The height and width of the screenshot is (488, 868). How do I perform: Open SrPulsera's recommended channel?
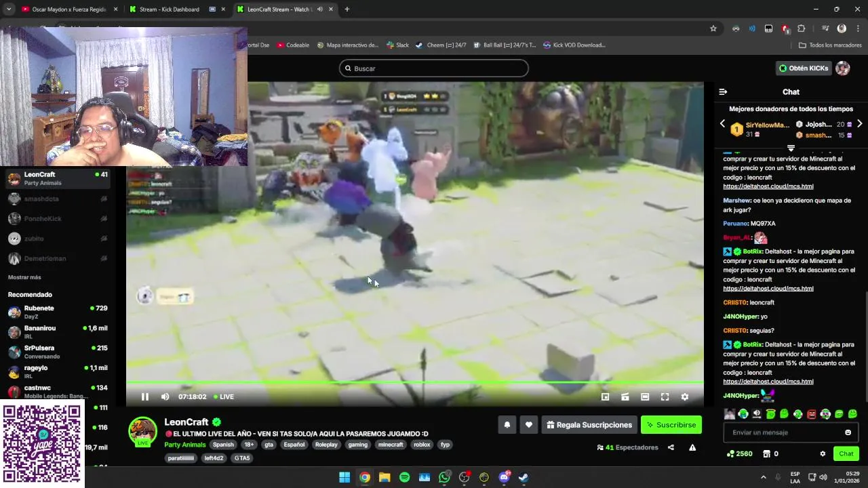tap(58, 352)
